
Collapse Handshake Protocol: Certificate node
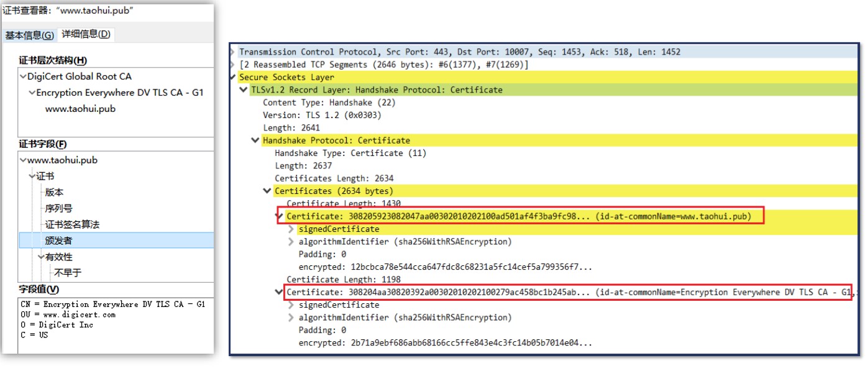point(255,140)
